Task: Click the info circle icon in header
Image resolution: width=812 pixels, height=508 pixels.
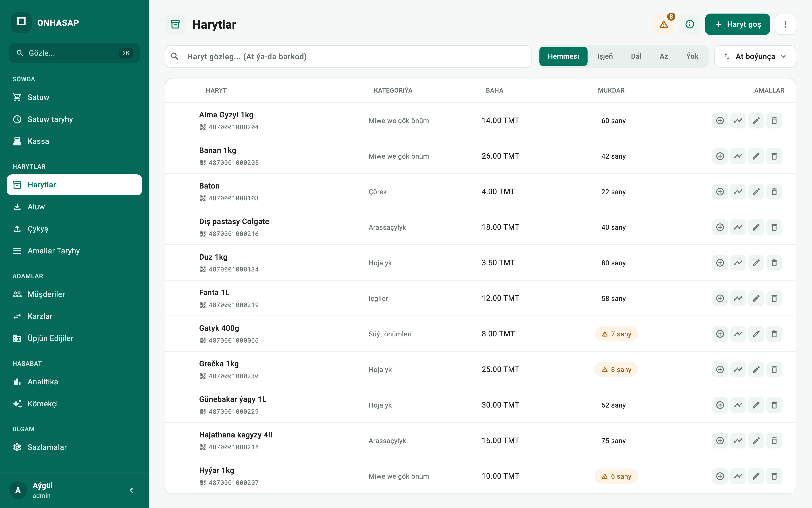Action: (689, 24)
